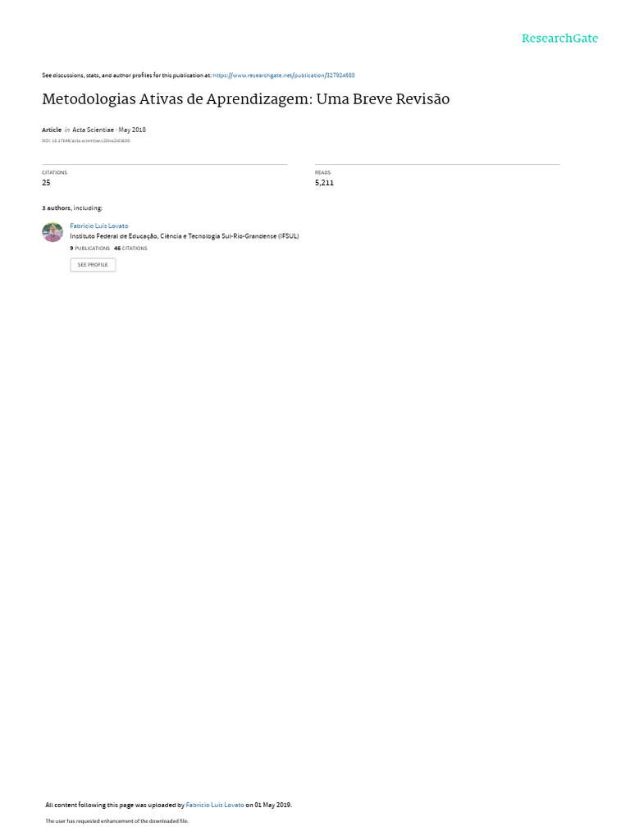The image size is (630, 840).
Task: Click the SEE PROFILE button
Action: [93, 265]
